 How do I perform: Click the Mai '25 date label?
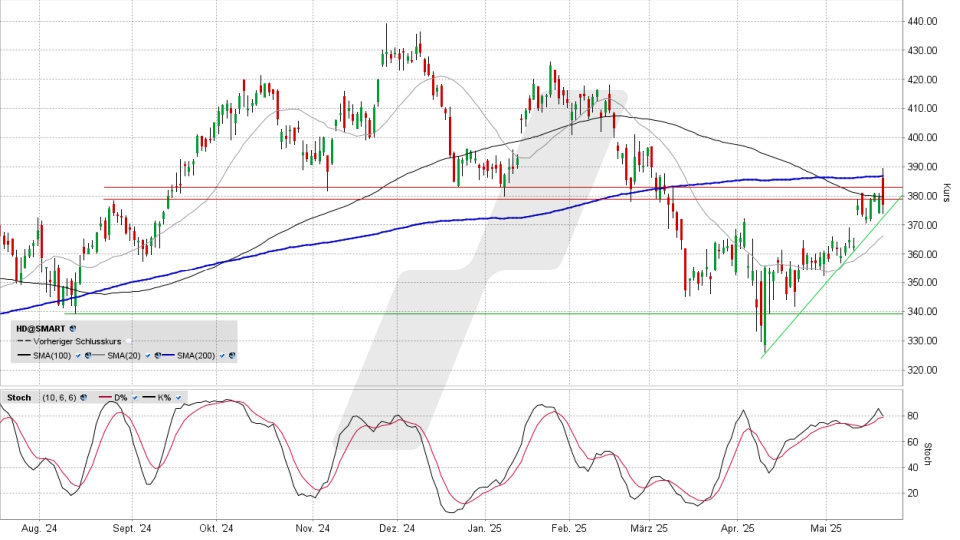click(826, 528)
